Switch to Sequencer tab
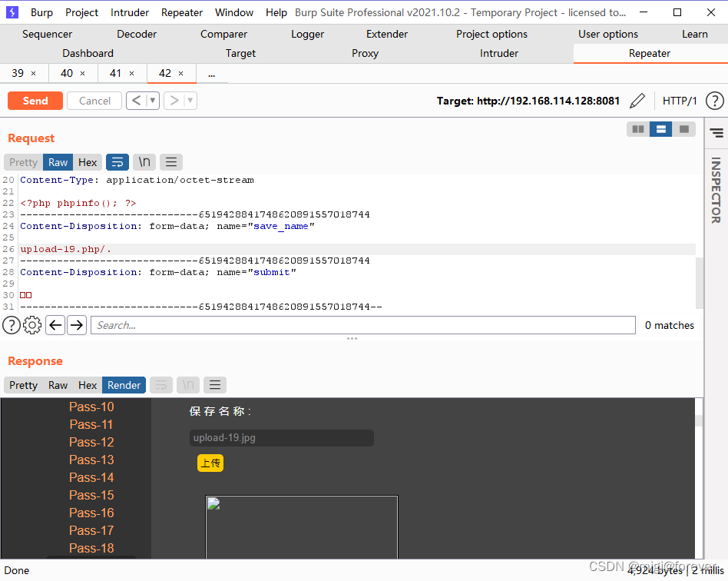Viewport: 728px width, 581px height. click(48, 34)
